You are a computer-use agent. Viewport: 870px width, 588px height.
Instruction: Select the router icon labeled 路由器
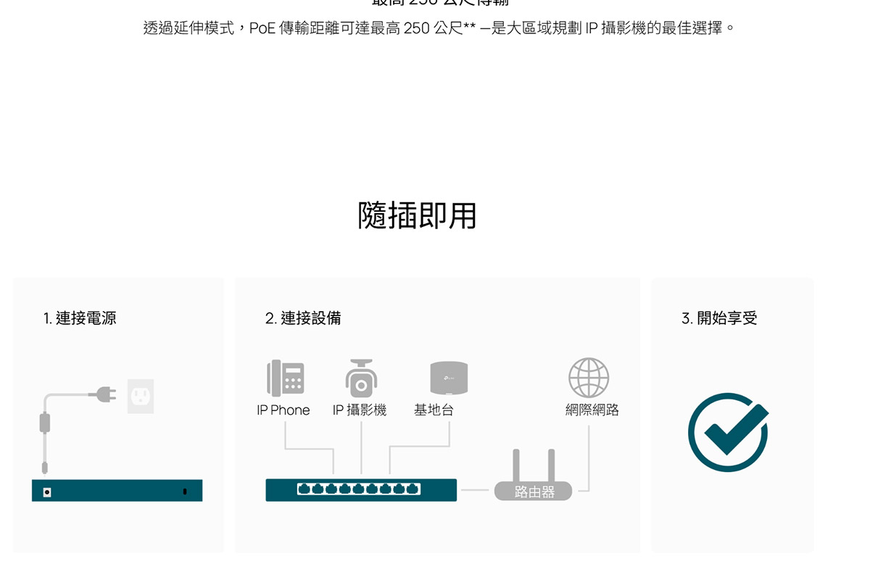[534, 484]
